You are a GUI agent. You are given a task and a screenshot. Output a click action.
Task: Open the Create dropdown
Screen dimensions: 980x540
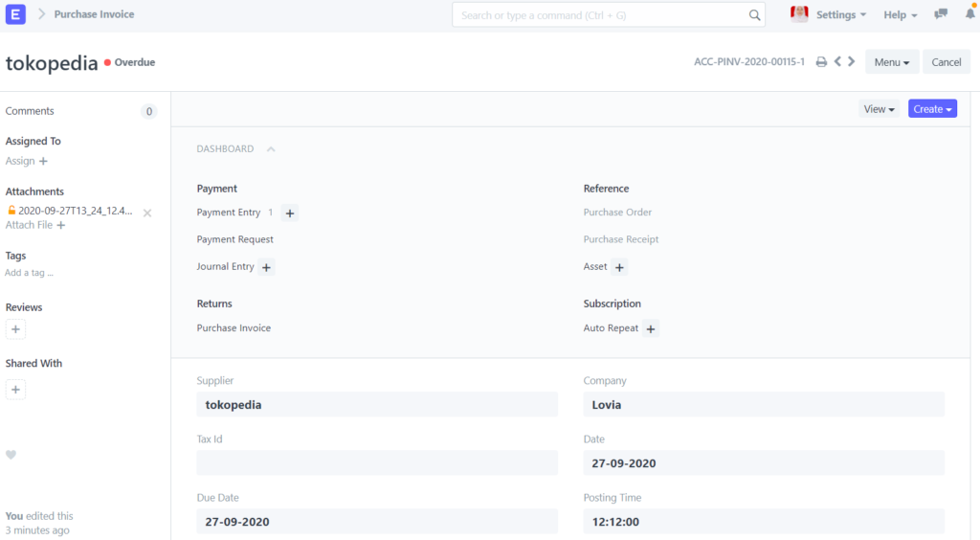click(932, 109)
